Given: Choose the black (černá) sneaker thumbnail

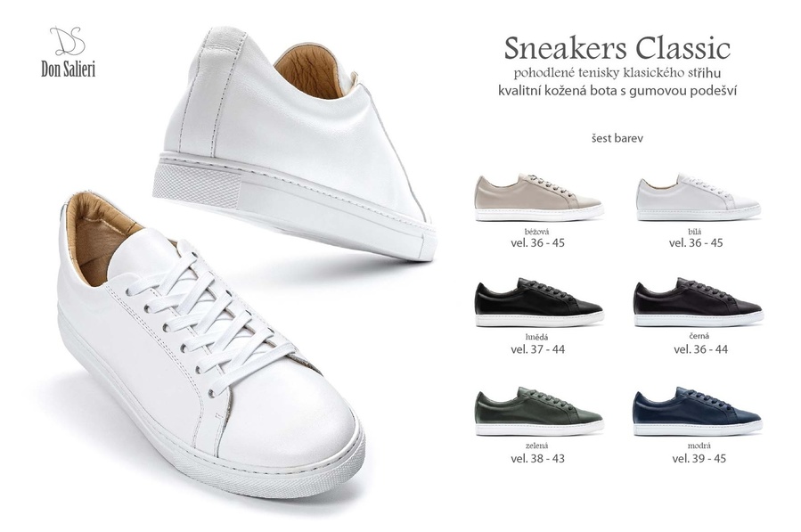Looking at the screenshot, I should 699,302.
